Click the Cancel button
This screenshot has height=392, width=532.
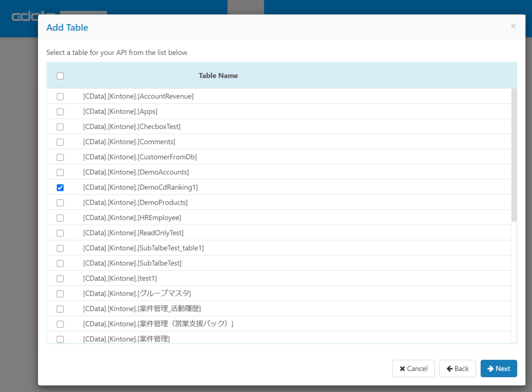click(413, 369)
